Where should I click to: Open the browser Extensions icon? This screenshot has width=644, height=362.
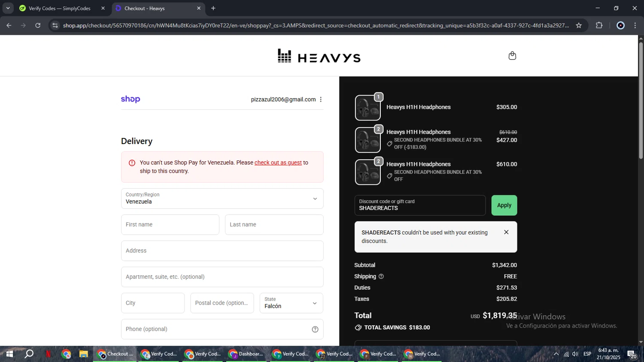599,25
